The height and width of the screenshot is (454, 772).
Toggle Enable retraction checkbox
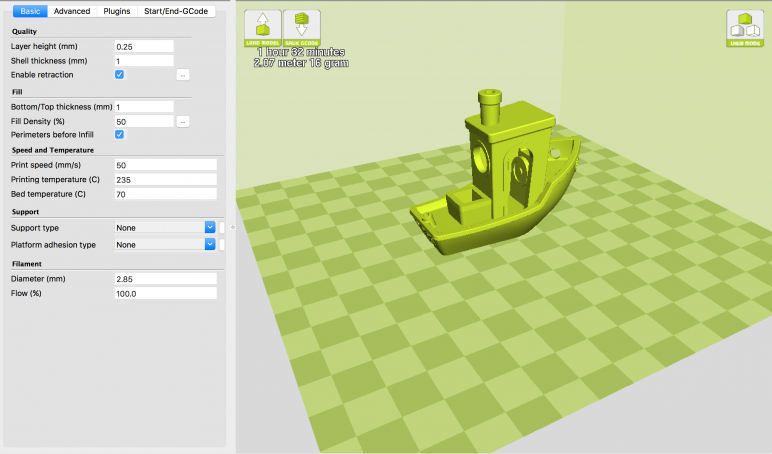[119, 74]
